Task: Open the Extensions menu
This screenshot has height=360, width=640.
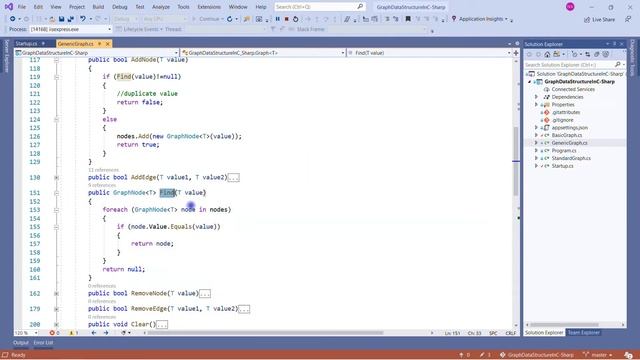Action: (x=209, y=7)
